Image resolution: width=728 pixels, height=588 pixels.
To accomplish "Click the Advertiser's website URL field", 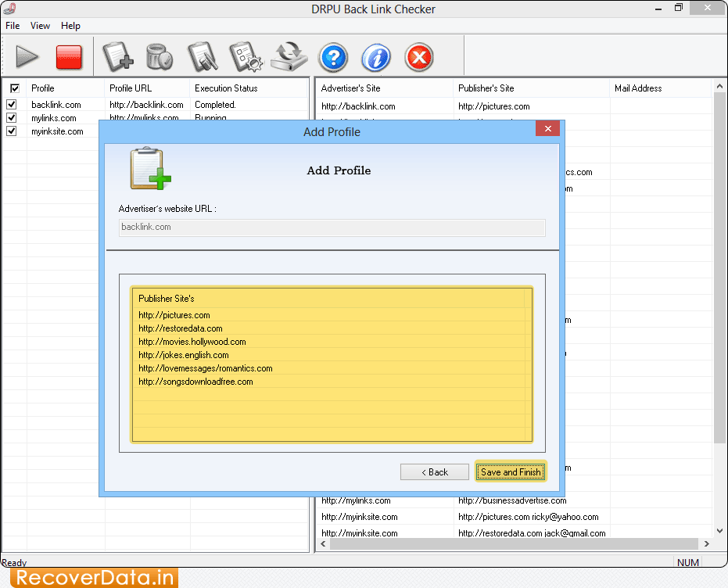I will [332, 228].
